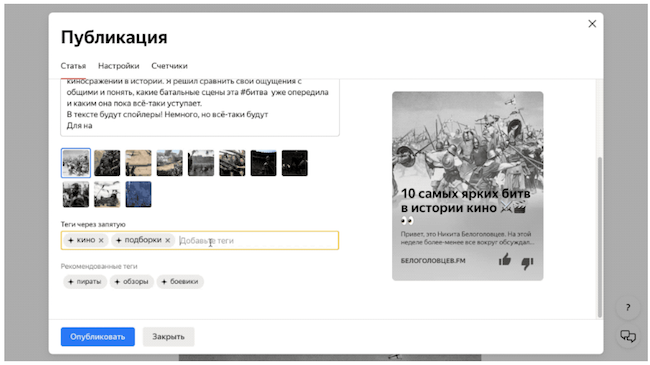This screenshot has width=650, height=365.
Task: Click the dialog vertical scrollbar
Action: coord(599,237)
